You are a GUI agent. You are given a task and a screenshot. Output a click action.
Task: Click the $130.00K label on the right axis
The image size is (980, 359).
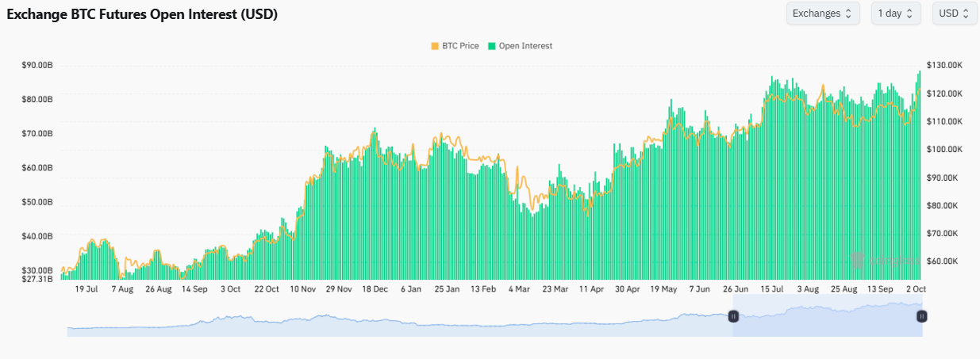click(x=943, y=65)
